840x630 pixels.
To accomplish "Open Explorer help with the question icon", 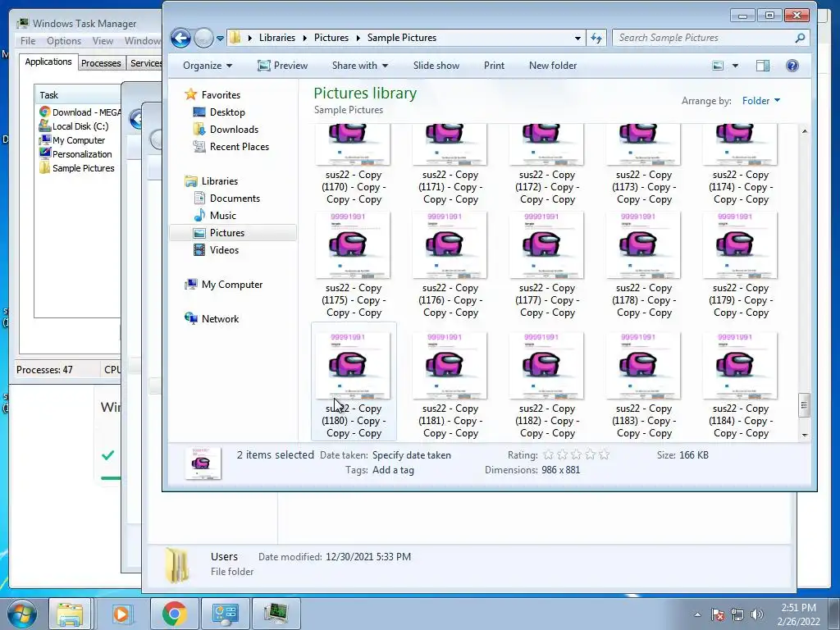I will point(792,66).
